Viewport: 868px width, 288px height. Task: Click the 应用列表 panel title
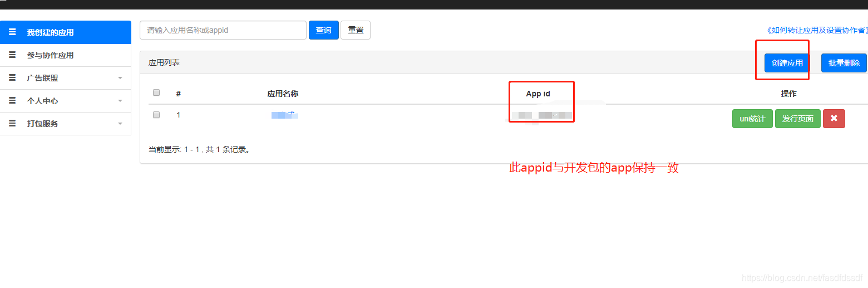164,62
